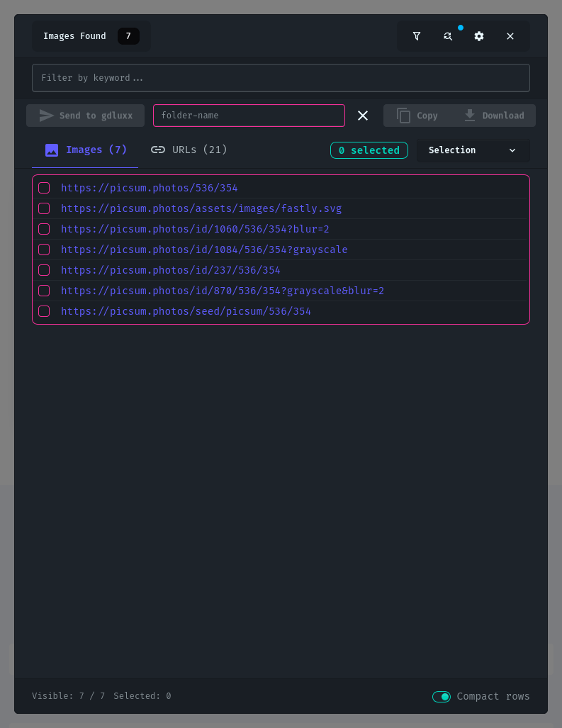Clear the folder-name field with X

pos(363,116)
